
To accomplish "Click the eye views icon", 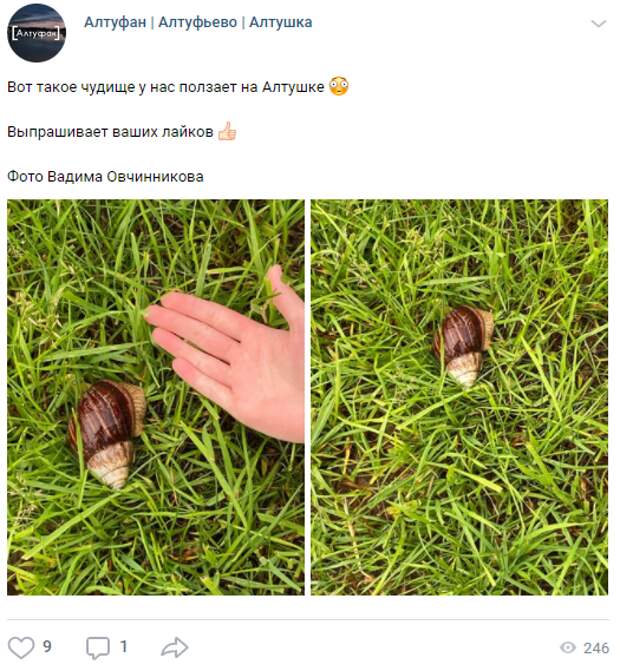I will (x=568, y=647).
